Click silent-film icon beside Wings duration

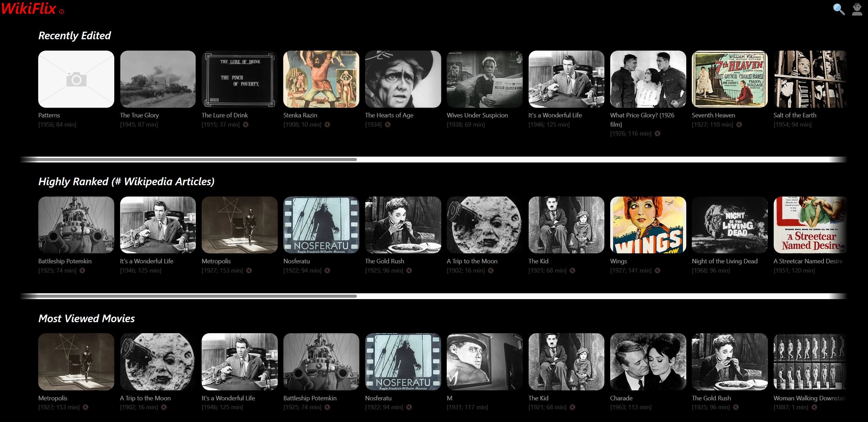[x=657, y=271]
